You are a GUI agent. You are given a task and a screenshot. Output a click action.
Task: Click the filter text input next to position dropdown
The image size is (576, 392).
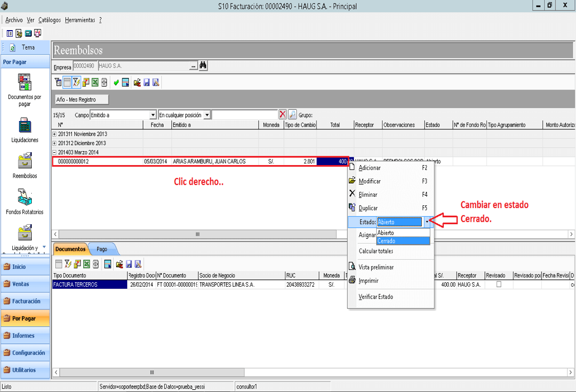tap(244, 115)
